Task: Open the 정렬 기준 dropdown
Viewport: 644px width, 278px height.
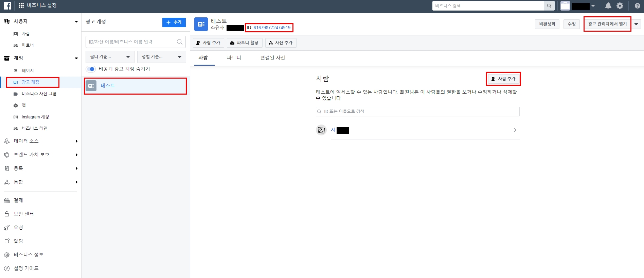Action: click(162, 57)
